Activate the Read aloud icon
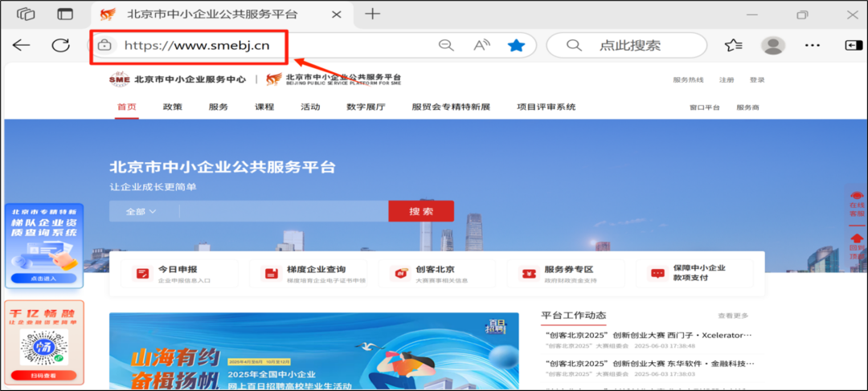The image size is (868, 391). [482, 45]
